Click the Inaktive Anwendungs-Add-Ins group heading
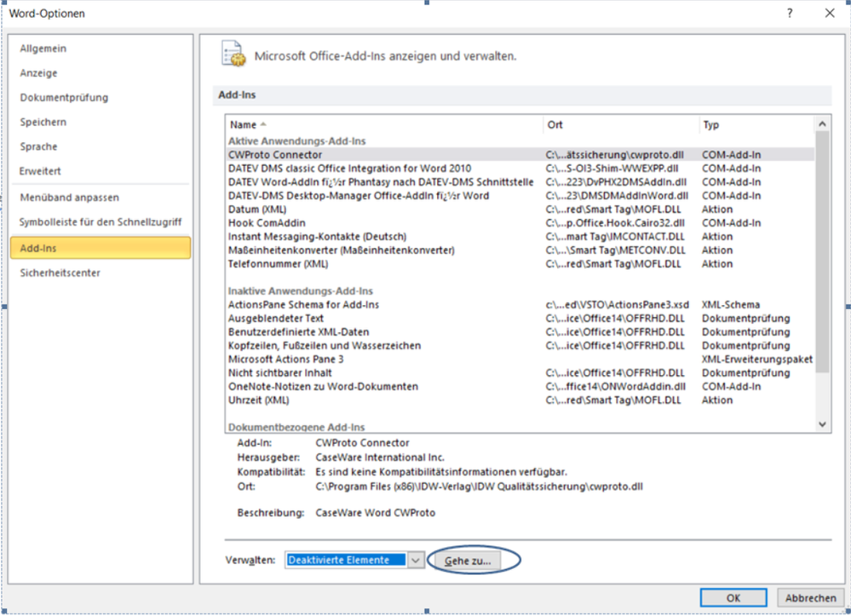Image resolution: width=851 pixels, height=616 pixels. (x=301, y=291)
